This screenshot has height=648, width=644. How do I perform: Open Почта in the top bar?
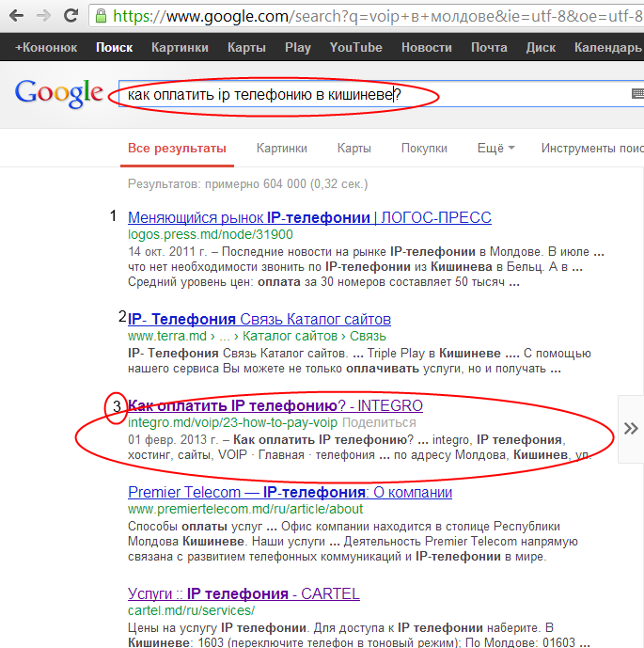pyautogui.click(x=489, y=48)
